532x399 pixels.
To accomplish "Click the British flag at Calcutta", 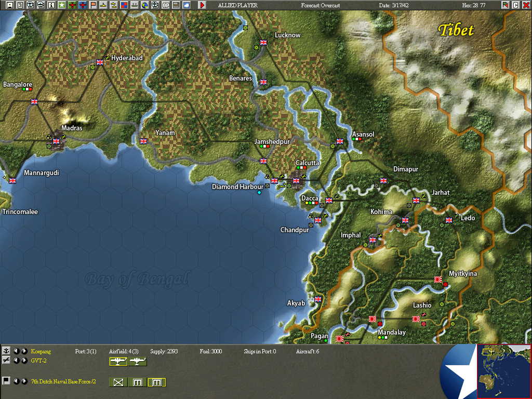I will (x=296, y=181).
